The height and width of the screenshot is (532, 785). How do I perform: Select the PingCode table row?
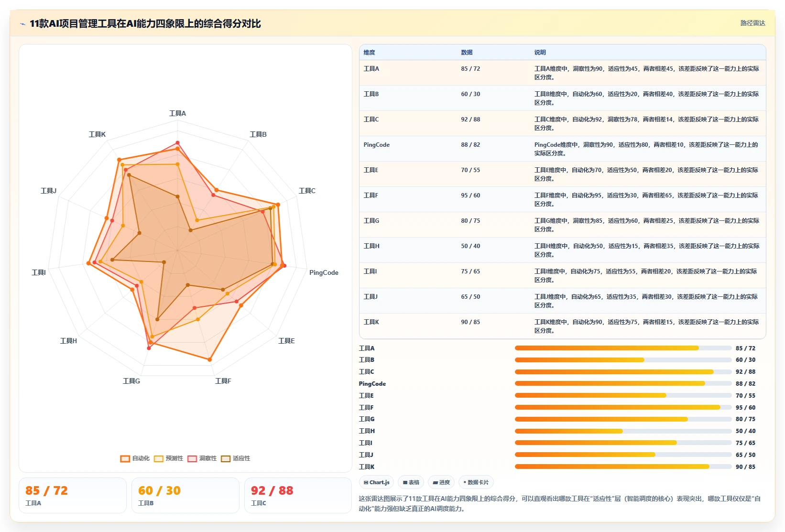tap(562, 149)
